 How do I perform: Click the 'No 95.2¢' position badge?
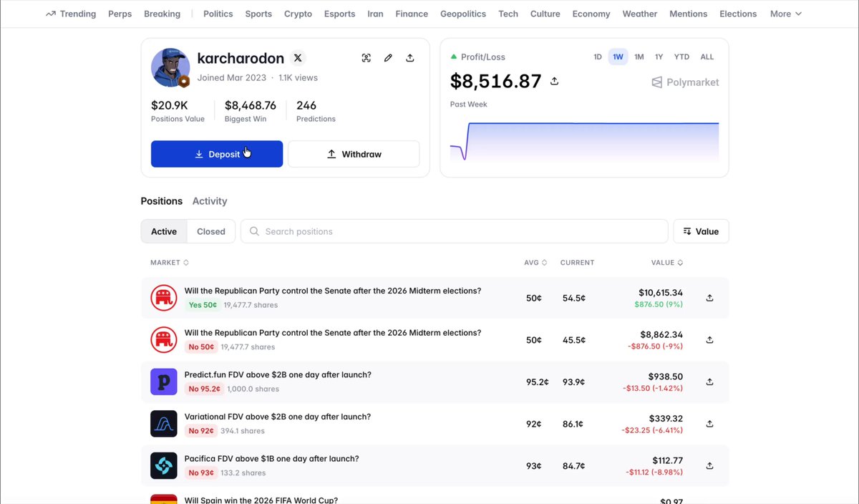pyautogui.click(x=205, y=389)
